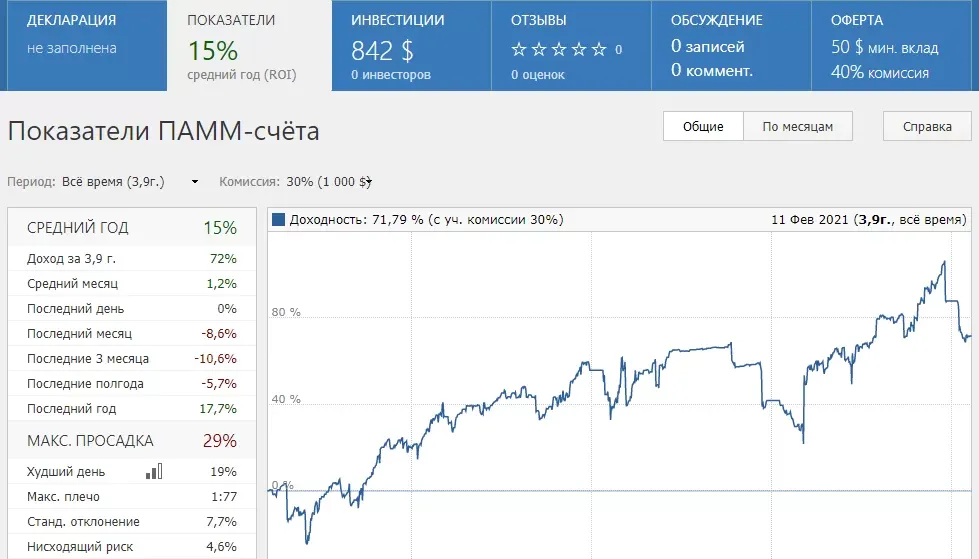Click the fourth rating star
Screen dimensions: 979x559
pyautogui.click(x=579, y=49)
